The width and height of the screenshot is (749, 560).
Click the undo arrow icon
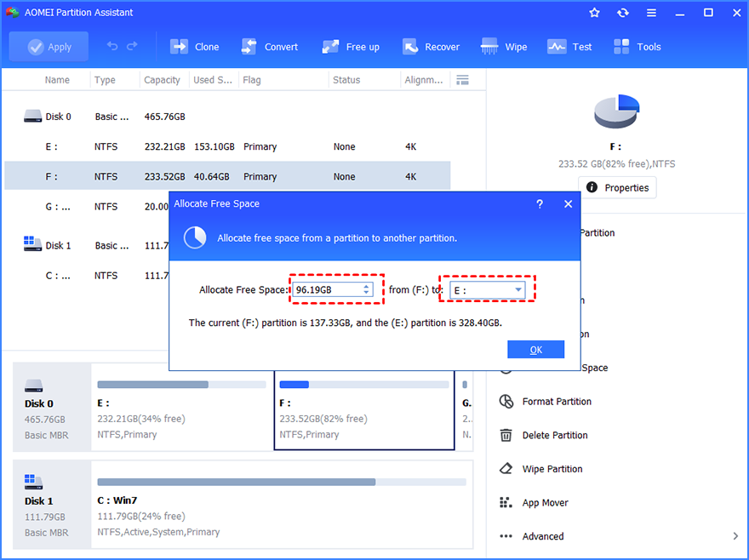[112, 46]
